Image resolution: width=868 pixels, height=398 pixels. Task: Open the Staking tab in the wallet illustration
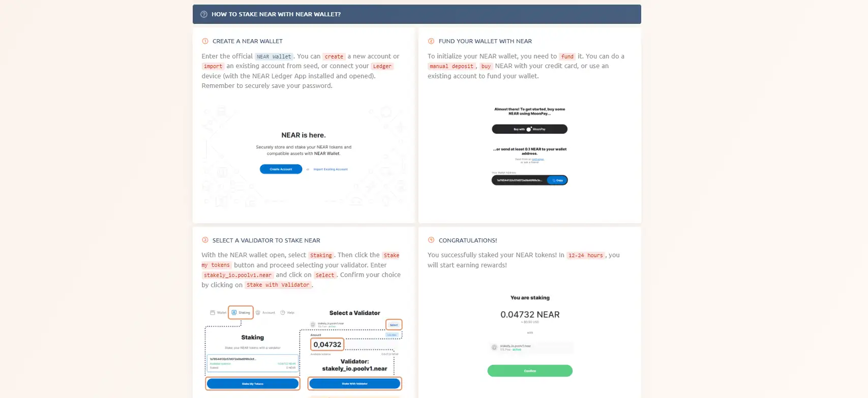tap(241, 313)
